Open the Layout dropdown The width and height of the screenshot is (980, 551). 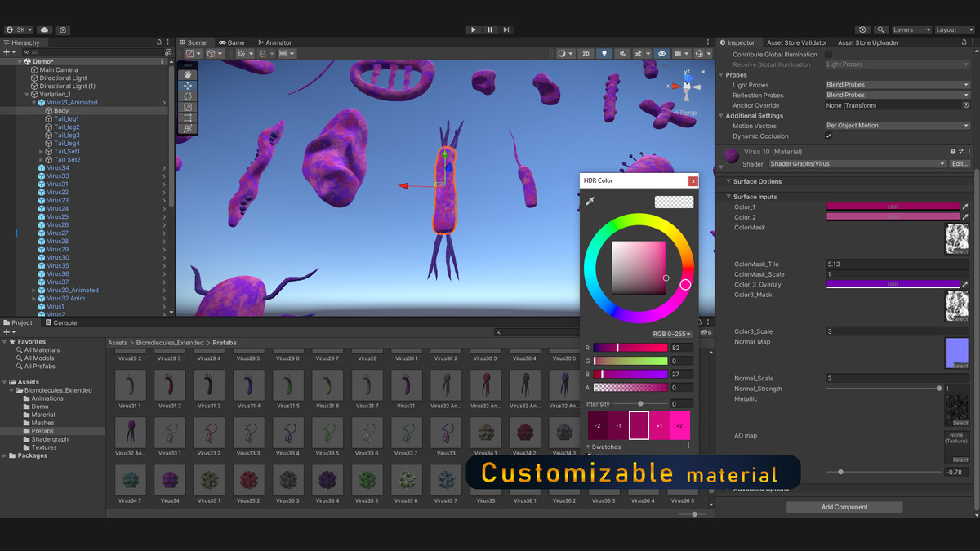pyautogui.click(x=955, y=30)
